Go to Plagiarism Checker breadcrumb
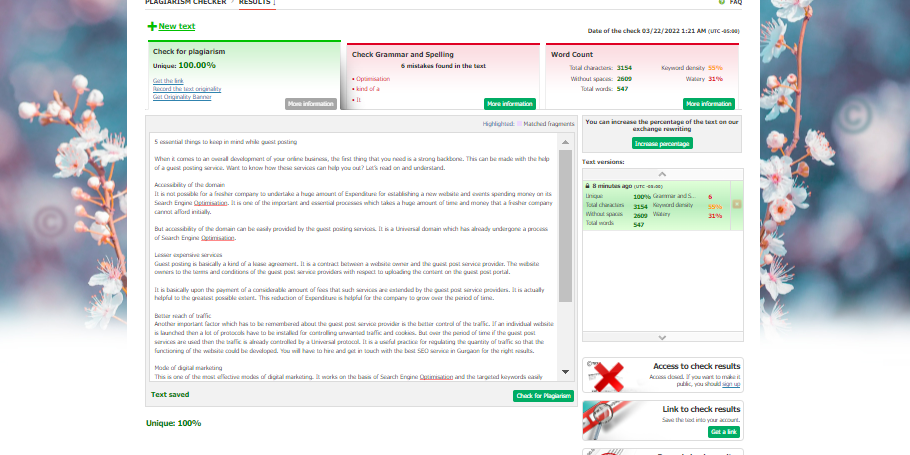Screen dimensions: 910x455 click(x=186, y=2)
